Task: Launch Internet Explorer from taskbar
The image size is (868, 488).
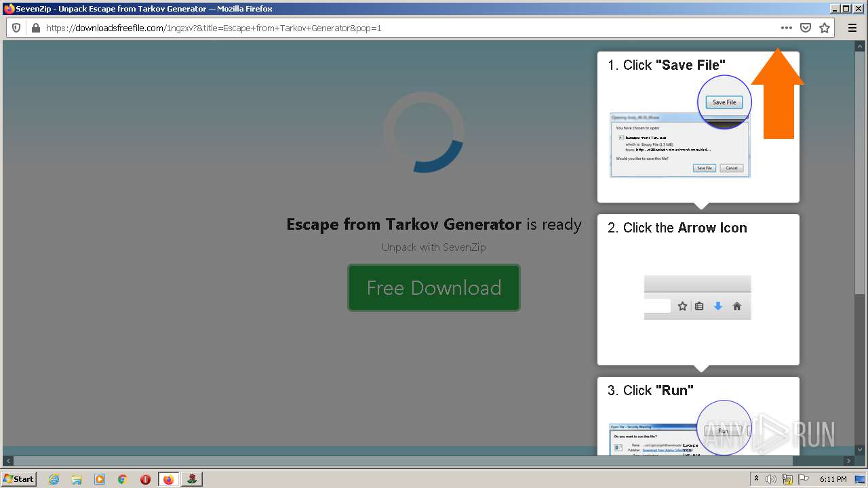Action: coord(54,479)
